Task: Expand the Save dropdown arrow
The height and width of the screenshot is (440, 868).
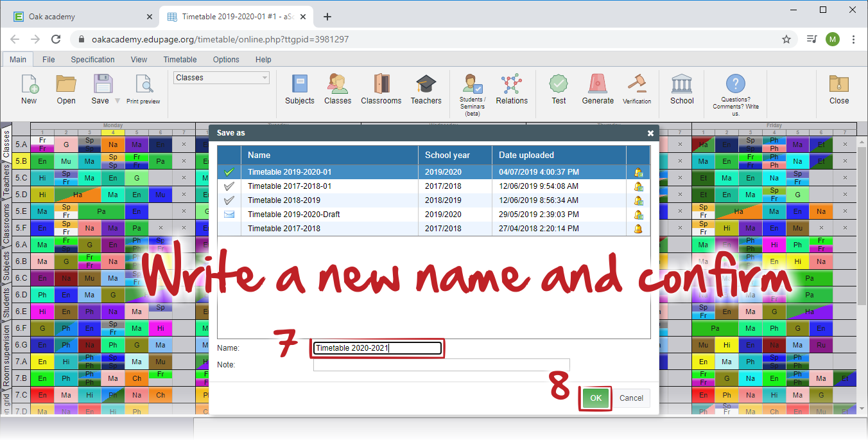Action: 117,101
